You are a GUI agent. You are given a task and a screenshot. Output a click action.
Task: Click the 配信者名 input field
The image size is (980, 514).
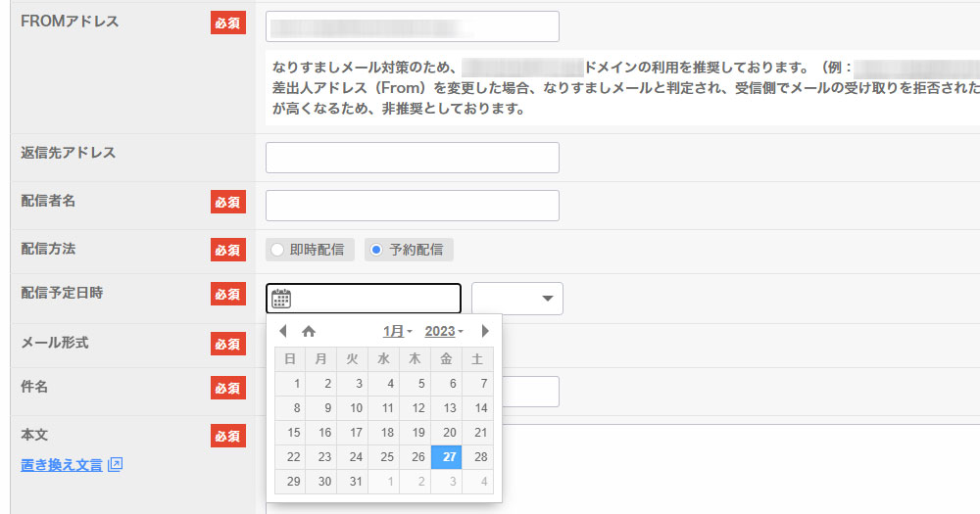(x=412, y=206)
